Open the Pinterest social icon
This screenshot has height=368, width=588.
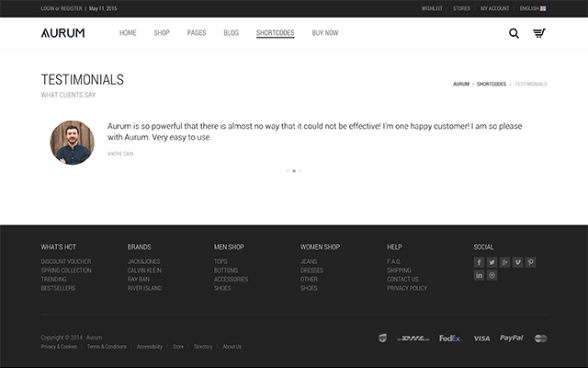531,262
